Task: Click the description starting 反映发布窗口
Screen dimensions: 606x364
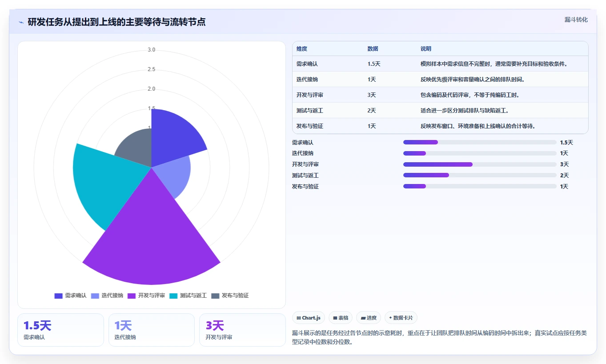Action: (x=478, y=126)
